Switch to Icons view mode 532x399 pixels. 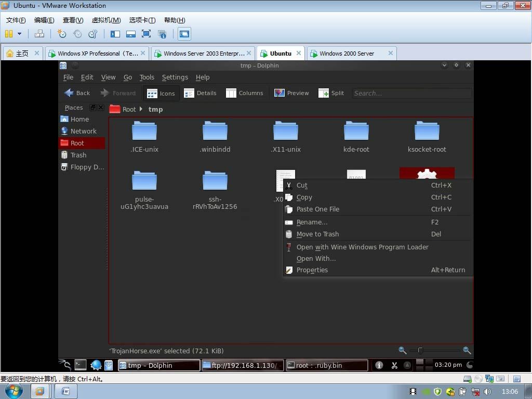pos(161,94)
